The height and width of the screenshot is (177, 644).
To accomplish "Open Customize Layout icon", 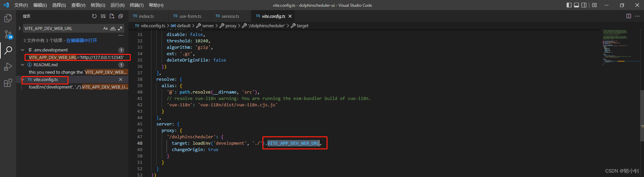I will (x=595, y=5).
